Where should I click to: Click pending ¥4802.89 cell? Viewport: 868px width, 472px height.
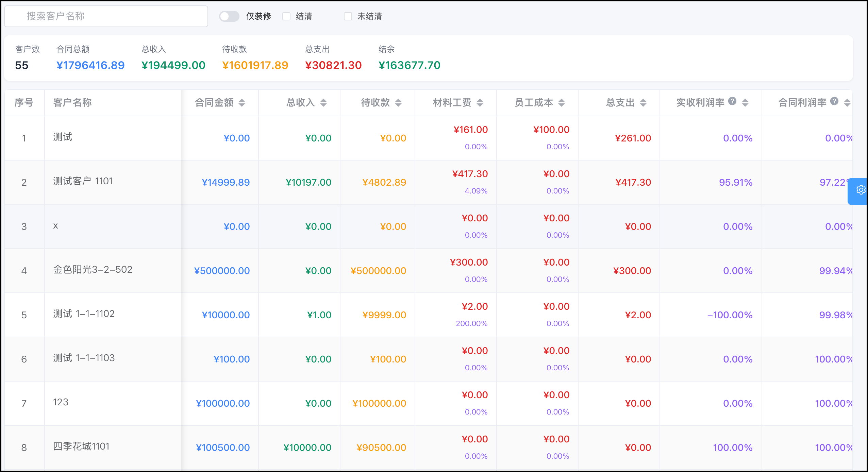[x=384, y=183]
